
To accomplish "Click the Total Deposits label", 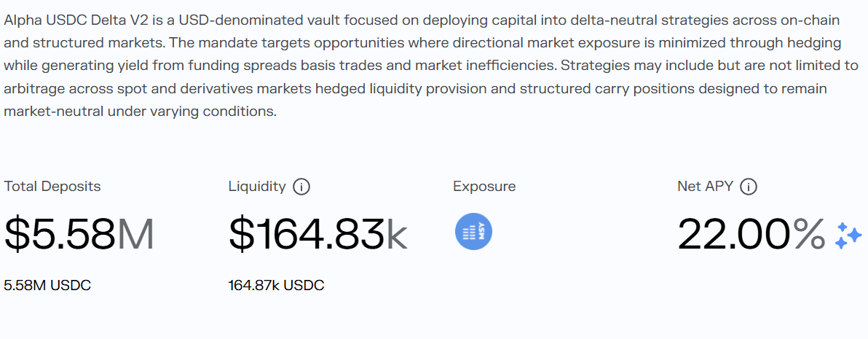I will [x=52, y=186].
